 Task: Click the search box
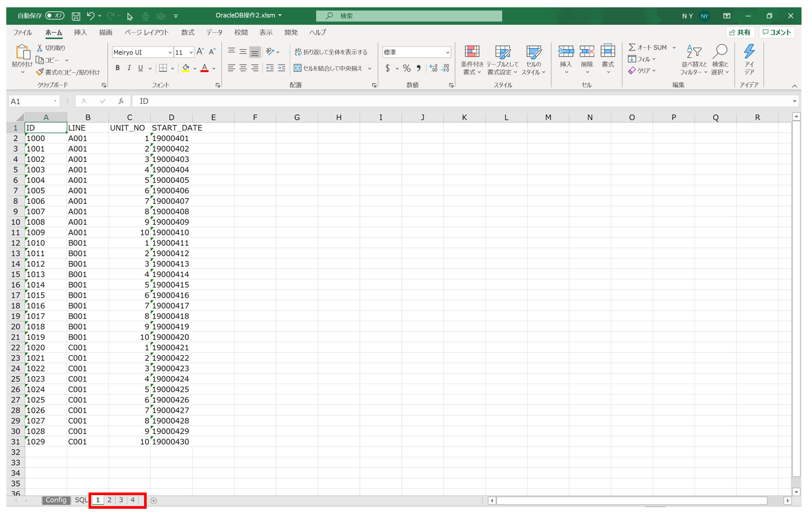409,16
